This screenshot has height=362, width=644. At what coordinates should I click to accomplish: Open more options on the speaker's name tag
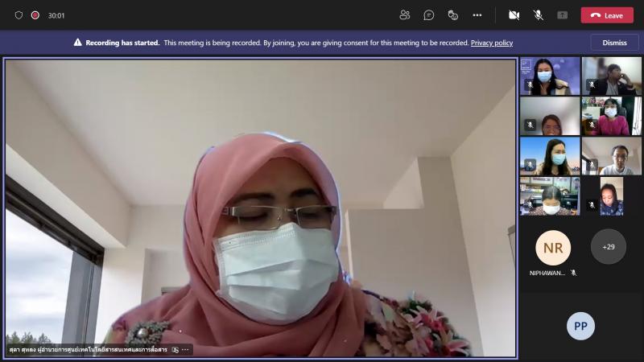[186, 350]
